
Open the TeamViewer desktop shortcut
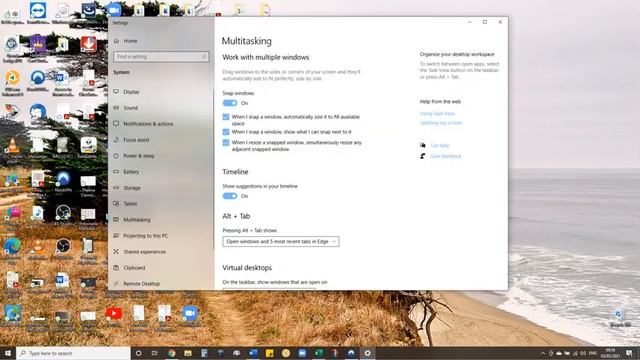(x=38, y=13)
